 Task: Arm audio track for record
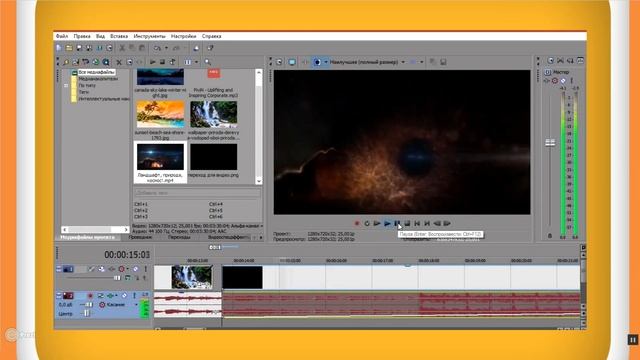[90, 296]
